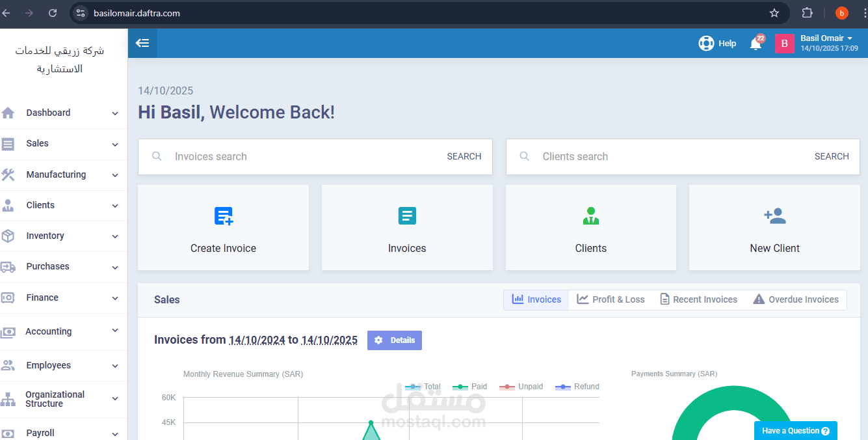
Task: Expand the Purchases menu chevron
Action: tap(115, 268)
